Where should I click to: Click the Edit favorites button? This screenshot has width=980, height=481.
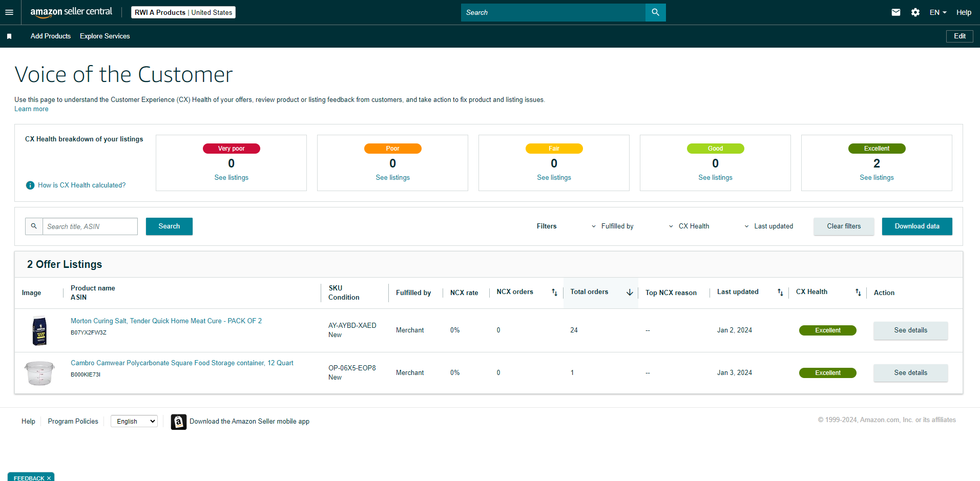click(960, 36)
